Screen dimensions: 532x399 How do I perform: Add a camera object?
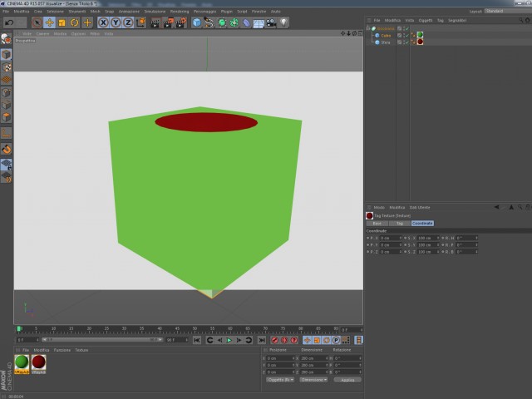pos(271,22)
